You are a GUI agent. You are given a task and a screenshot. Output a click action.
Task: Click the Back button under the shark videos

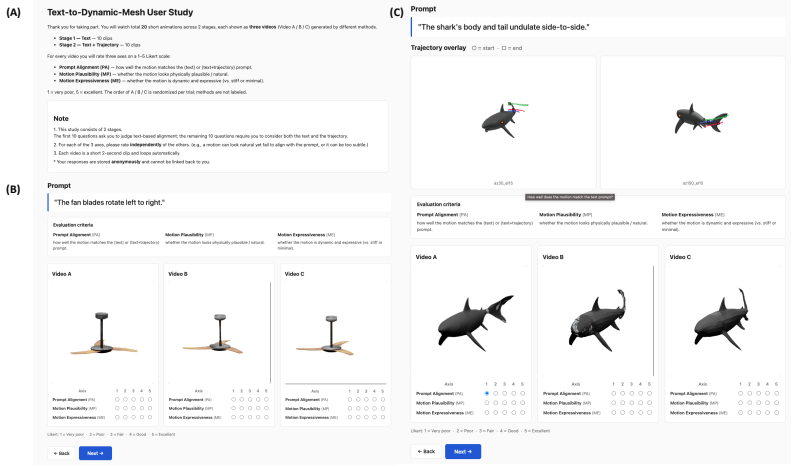point(426,451)
